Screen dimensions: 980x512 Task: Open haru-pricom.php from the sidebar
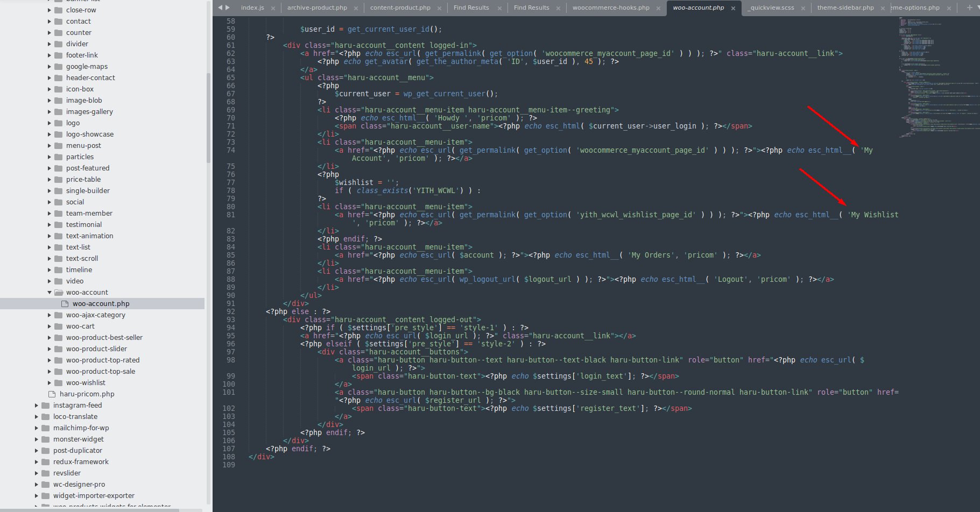(87, 394)
